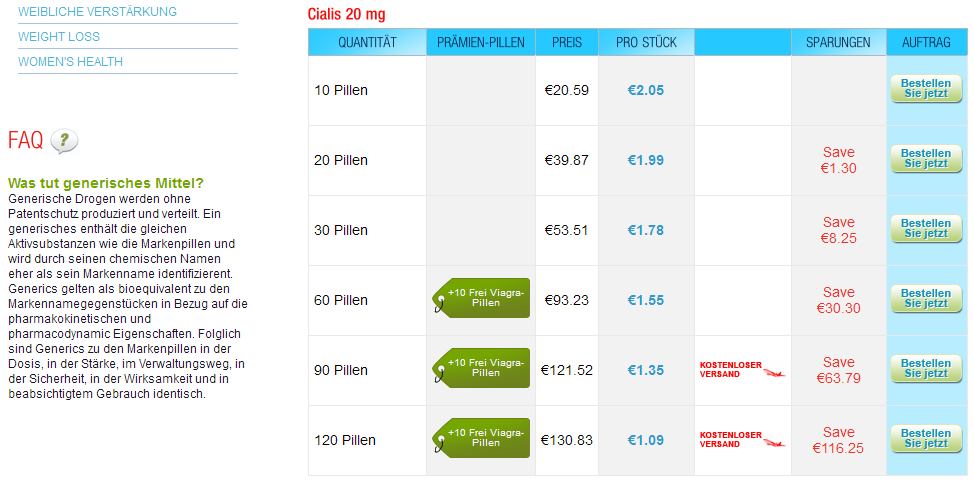Screen dimensions: 974x481
Task: Click the FAQ question mark bubble icon
Action: pyautogui.click(x=64, y=142)
